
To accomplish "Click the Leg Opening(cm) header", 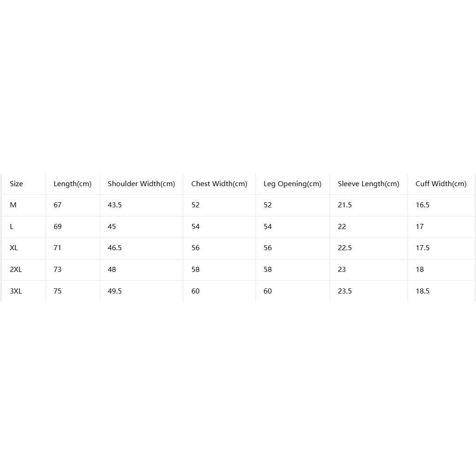I will [x=292, y=184].
